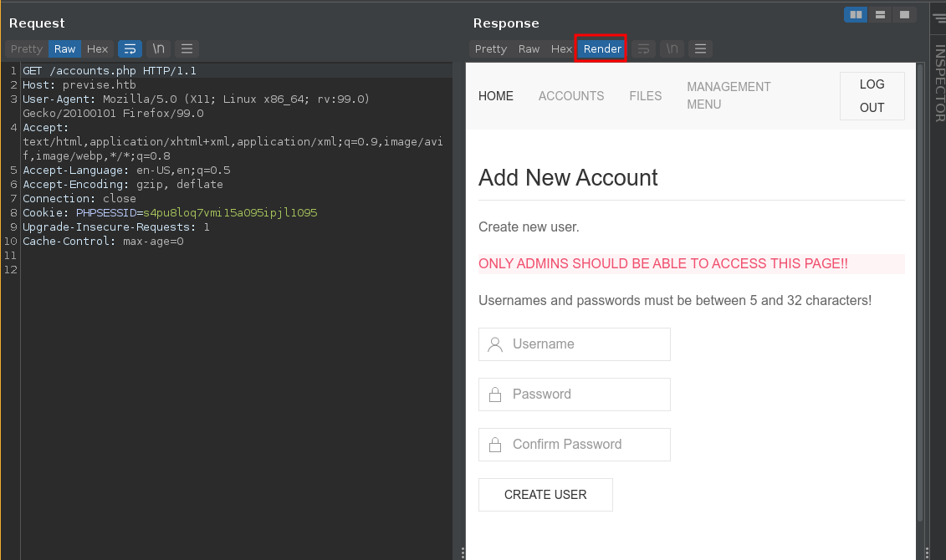Toggle word wrap icon in Response panel

click(x=643, y=49)
